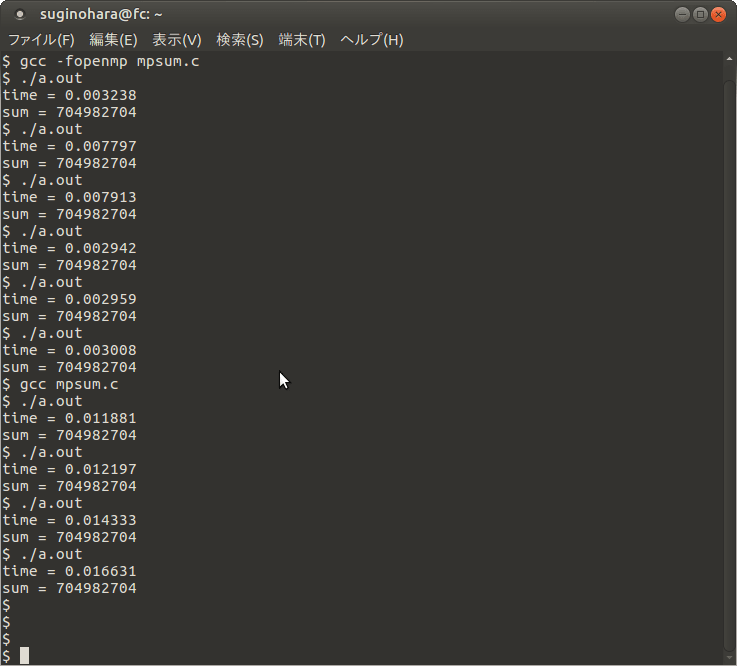Viewport: 737px width, 666px height.
Task: Click the terminal icon in title bar
Action: tap(20, 15)
